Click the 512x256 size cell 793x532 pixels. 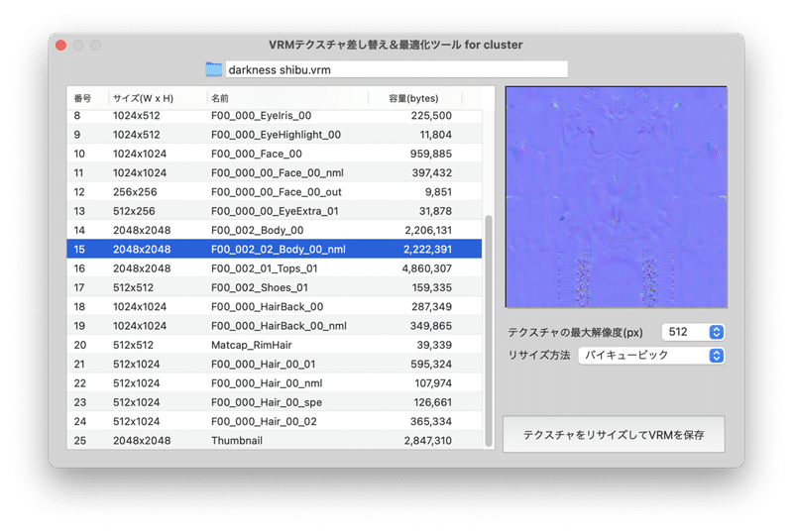coord(134,211)
